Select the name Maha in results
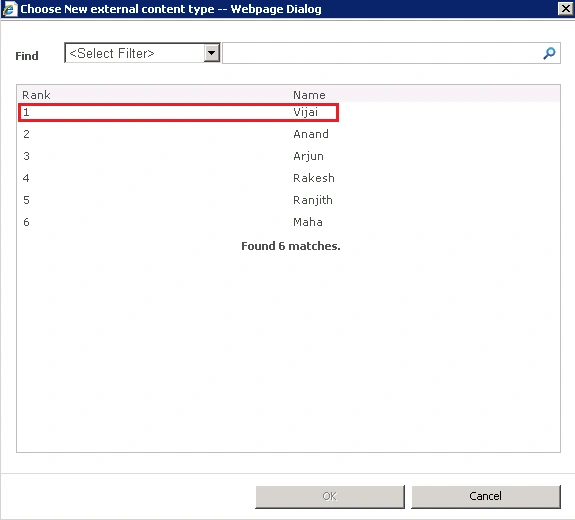Screen dimensions: 575x520 308,222
